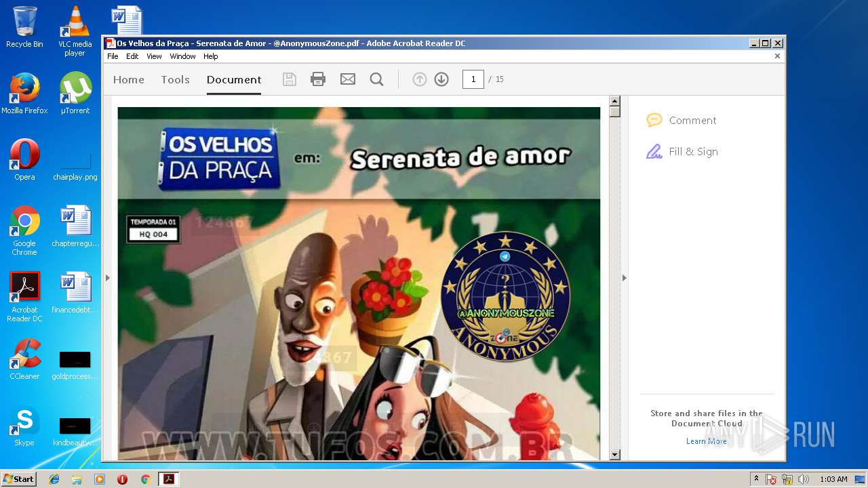This screenshot has height=488, width=868.
Task: Open the File menu
Action: coord(113,56)
